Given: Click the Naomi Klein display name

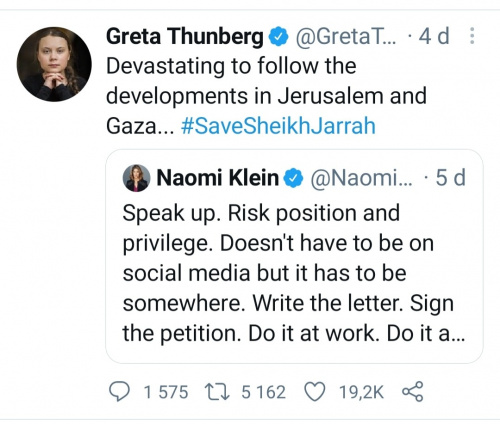Looking at the screenshot, I should [x=218, y=177].
